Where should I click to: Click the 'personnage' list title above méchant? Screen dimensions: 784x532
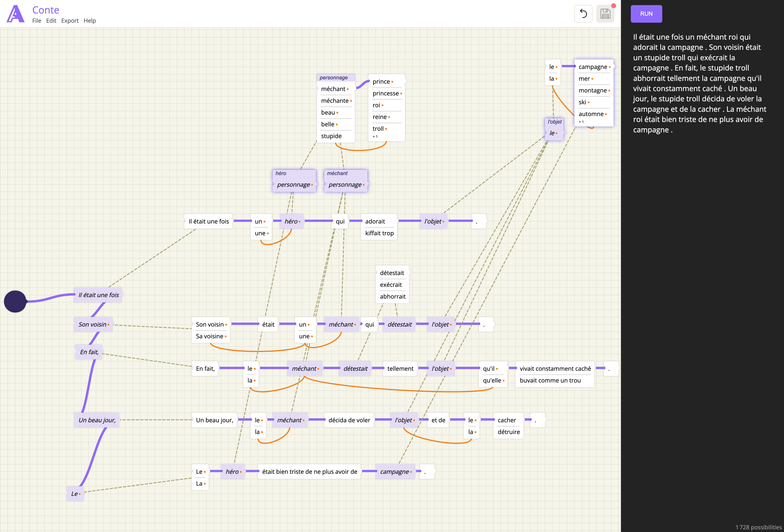334,78
